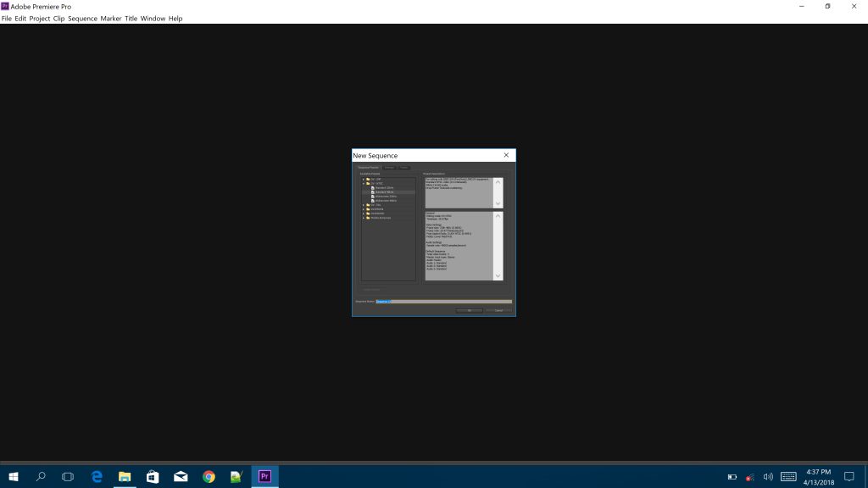Expand the DV - PAL preset folder arrow
Screen dimensions: 868x488
point(364,205)
